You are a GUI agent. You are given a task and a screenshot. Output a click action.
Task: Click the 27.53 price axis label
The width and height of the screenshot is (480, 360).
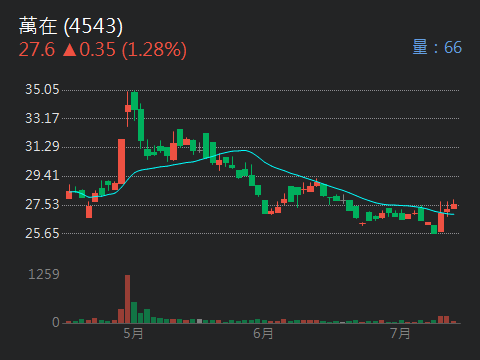tap(42, 204)
